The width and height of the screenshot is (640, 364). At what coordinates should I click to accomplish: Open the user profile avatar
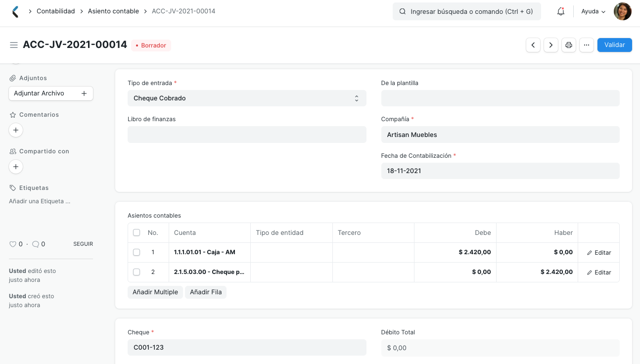pyautogui.click(x=622, y=11)
